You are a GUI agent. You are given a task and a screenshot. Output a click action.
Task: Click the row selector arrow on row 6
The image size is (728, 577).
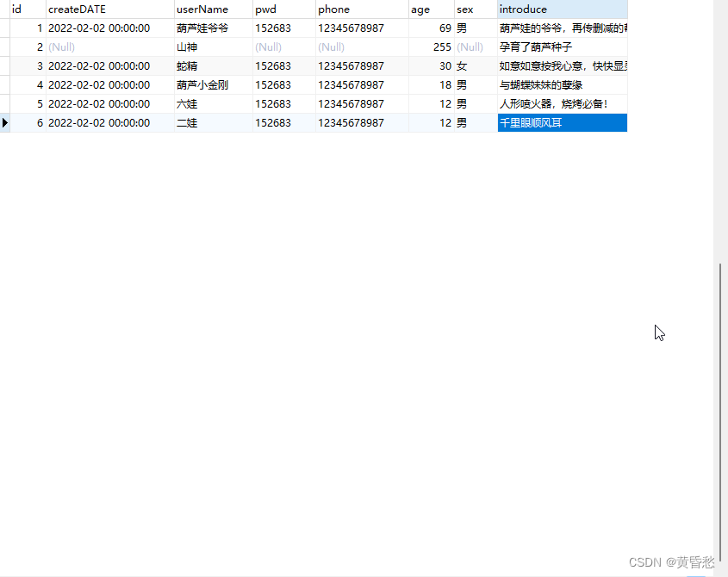6,122
